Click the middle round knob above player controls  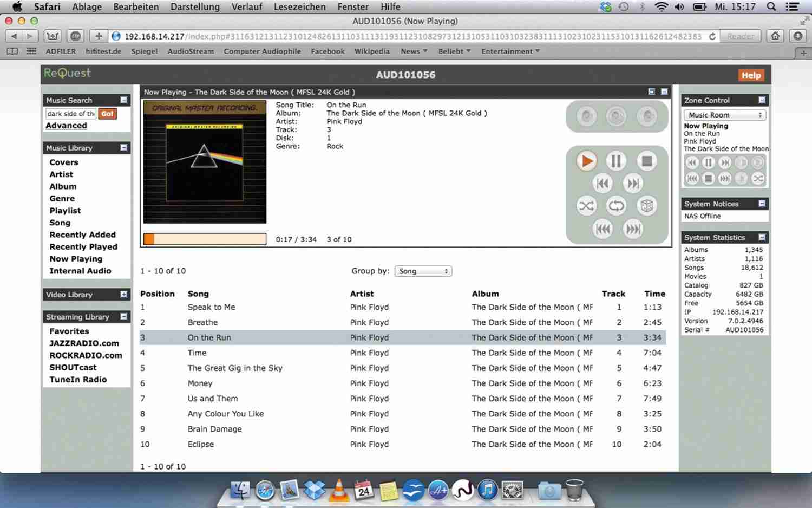pyautogui.click(x=616, y=116)
